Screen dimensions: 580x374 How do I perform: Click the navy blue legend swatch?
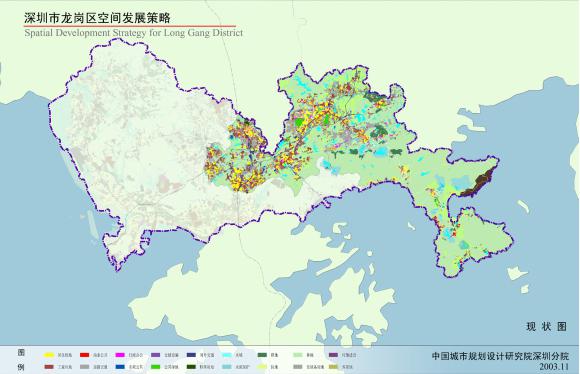(191, 355)
